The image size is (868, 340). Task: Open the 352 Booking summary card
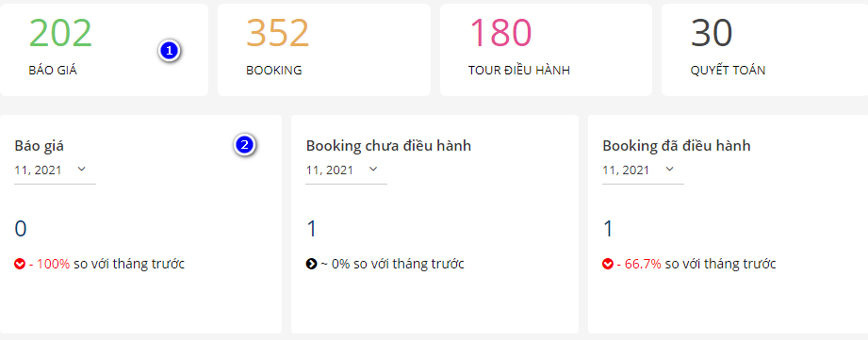point(324,50)
